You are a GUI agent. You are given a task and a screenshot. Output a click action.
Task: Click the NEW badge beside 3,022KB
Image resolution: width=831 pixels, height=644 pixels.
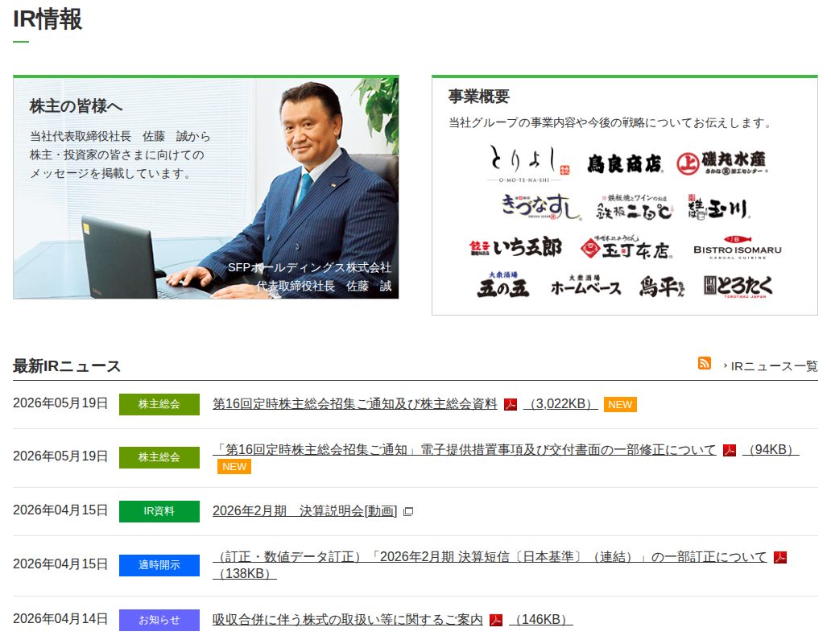(x=620, y=405)
